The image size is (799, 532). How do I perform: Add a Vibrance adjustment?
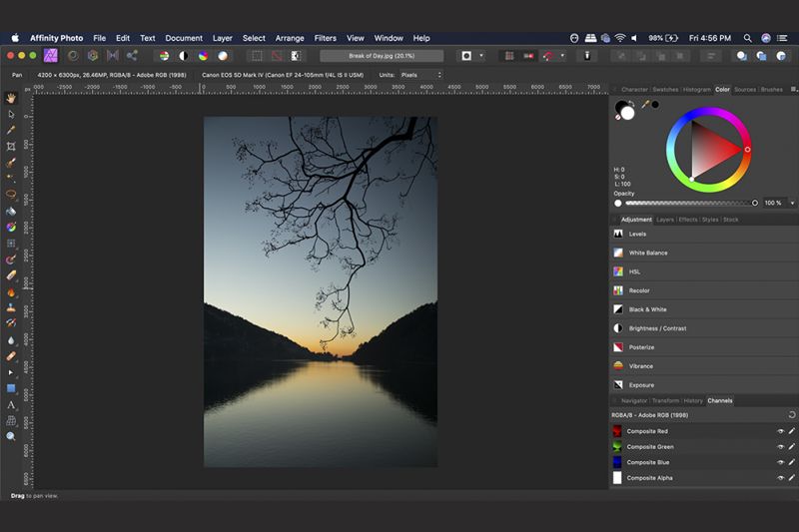704,366
